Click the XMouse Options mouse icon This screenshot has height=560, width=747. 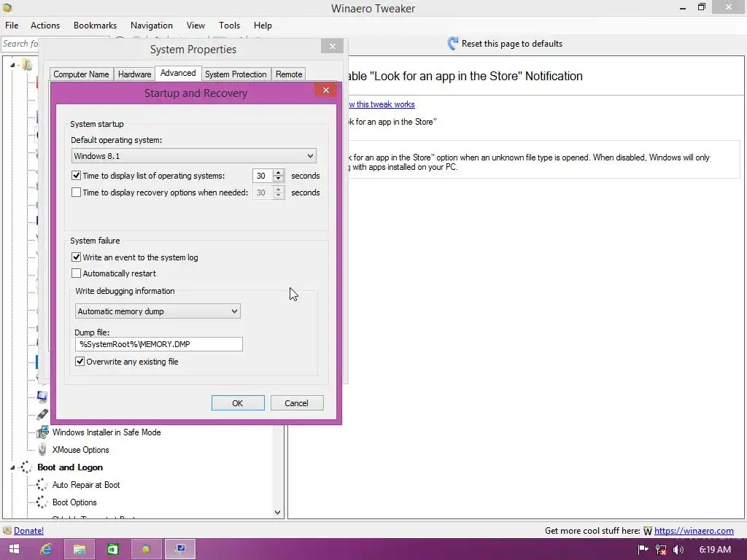pos(42,449)
